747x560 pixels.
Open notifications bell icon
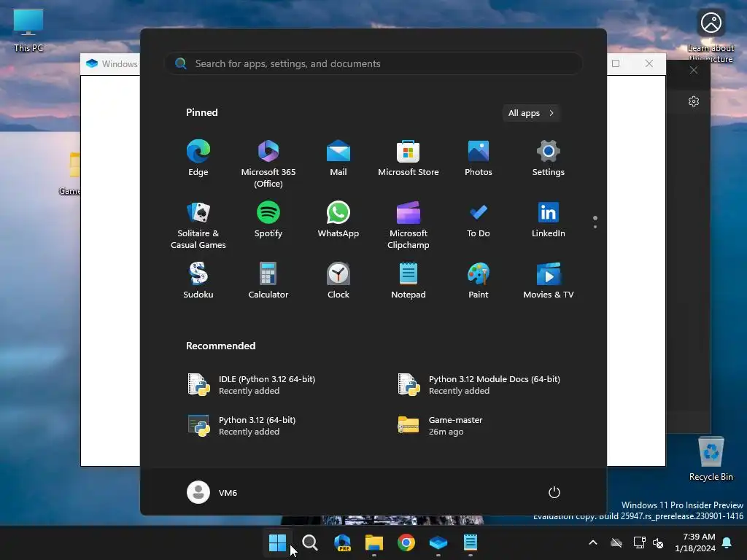pyautogui.click(x=727, y=542)
